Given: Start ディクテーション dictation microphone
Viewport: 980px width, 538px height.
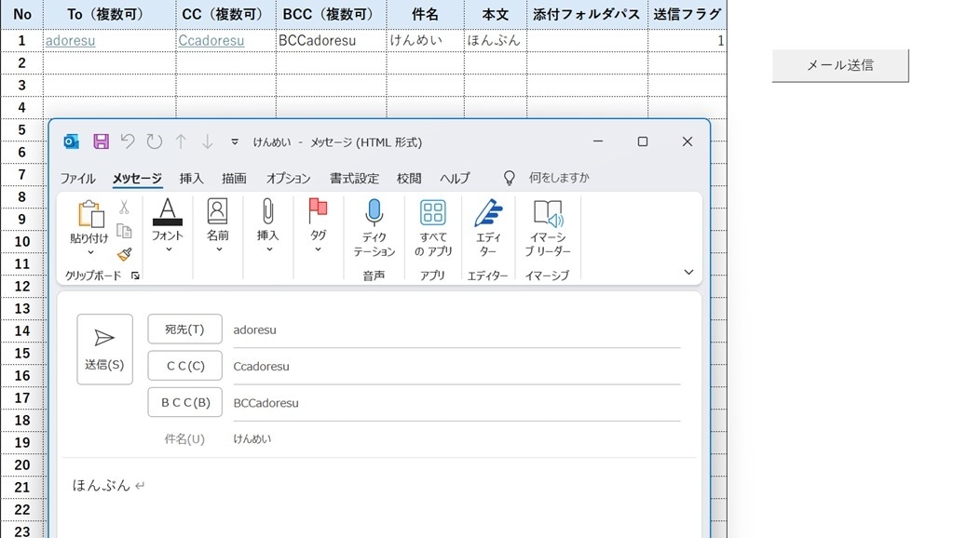Looking at the screenshot, I should [x=374, y=228].
